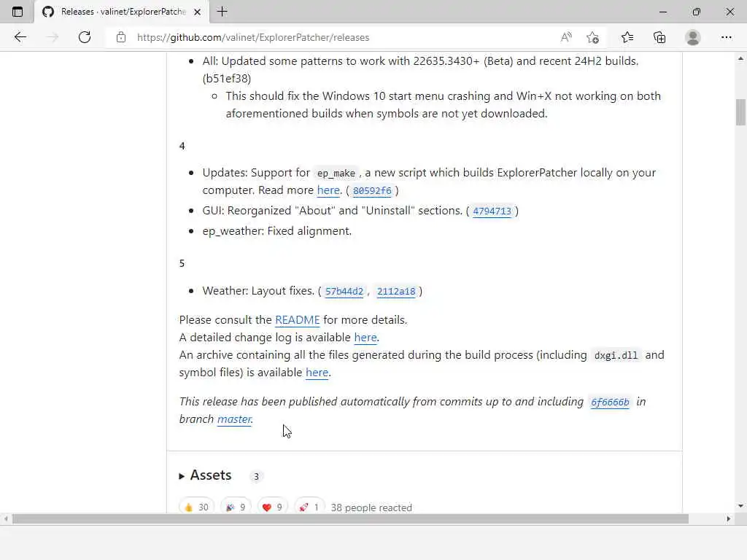Click the browser Back arrow
This screenshot has width=747, height=560.
pyautogui.click(x=20, y=37)
